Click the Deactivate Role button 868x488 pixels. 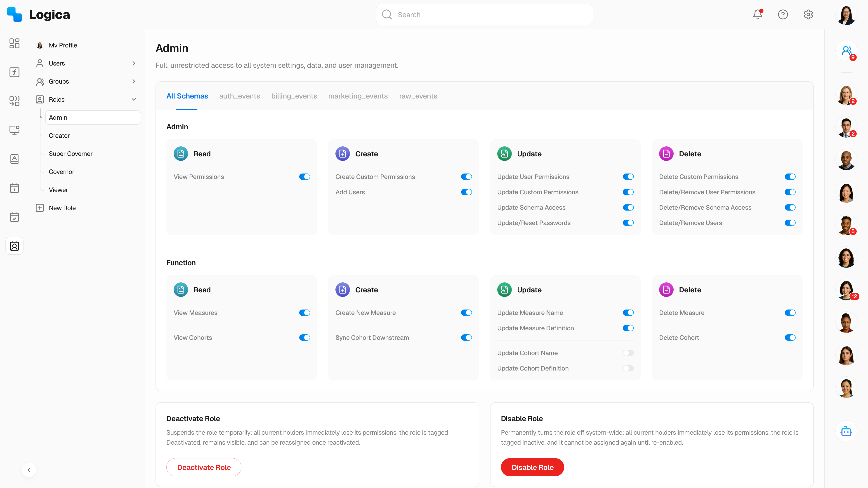point(203,467)
